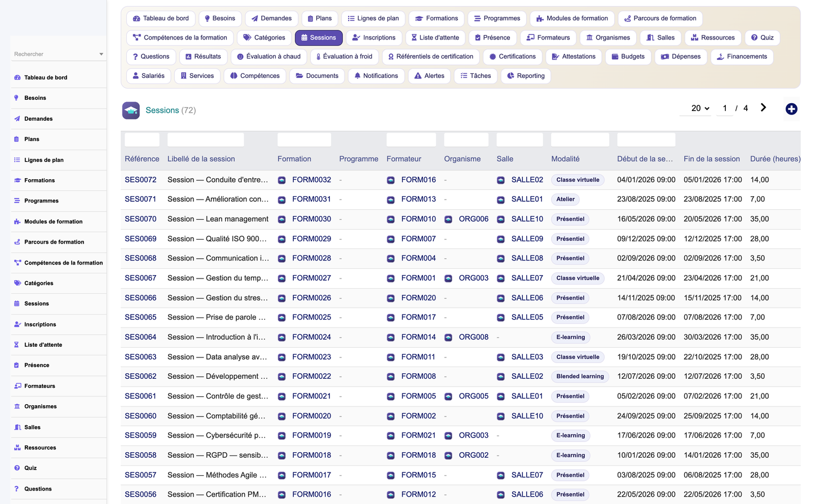Open the Notifications navigation tab

point(376,76)
